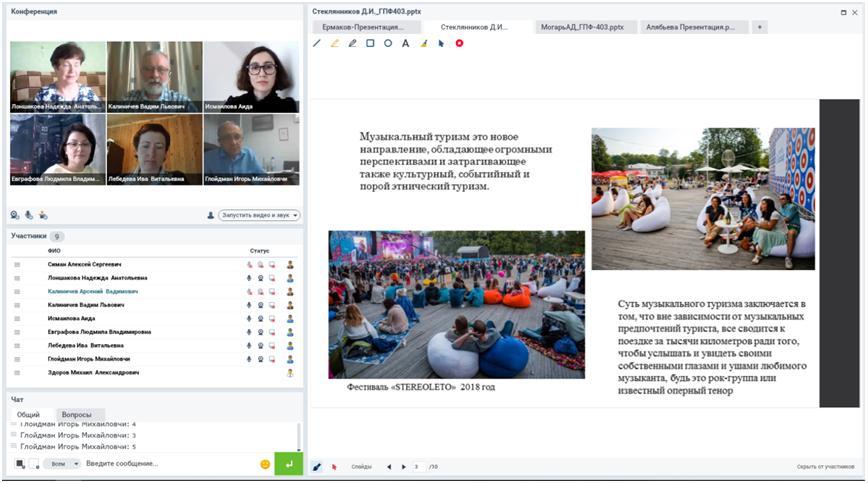Go to the previous slide arrow
This screenshot has width=868, height=483.
pos(390,467)
